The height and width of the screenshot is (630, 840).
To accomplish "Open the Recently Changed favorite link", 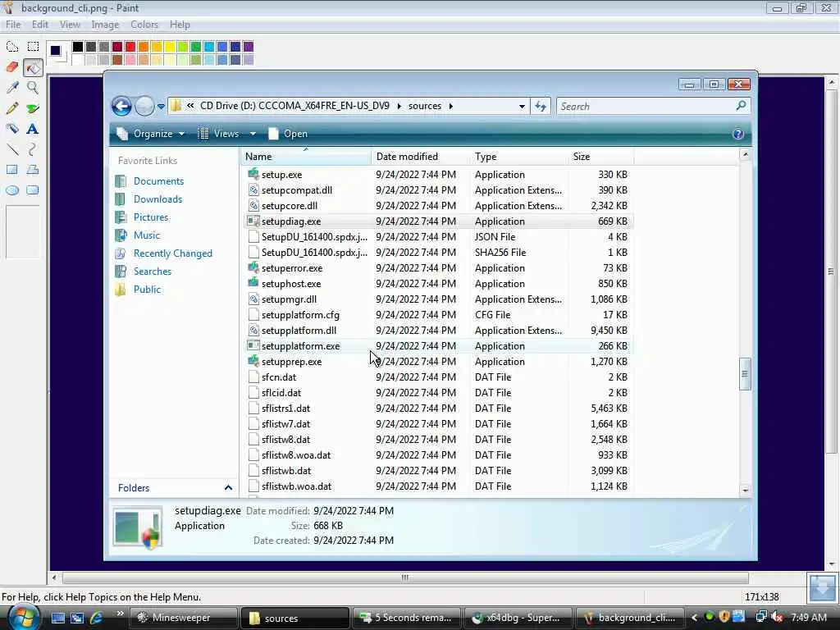I will 172,253.
